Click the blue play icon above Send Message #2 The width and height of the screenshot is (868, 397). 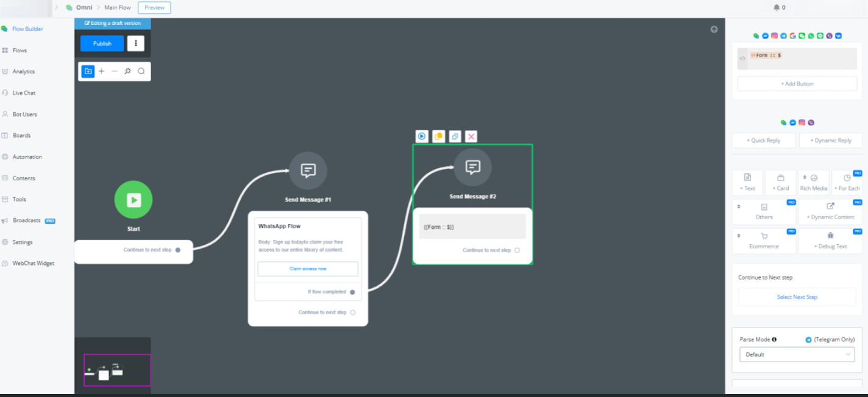[421, 136]
